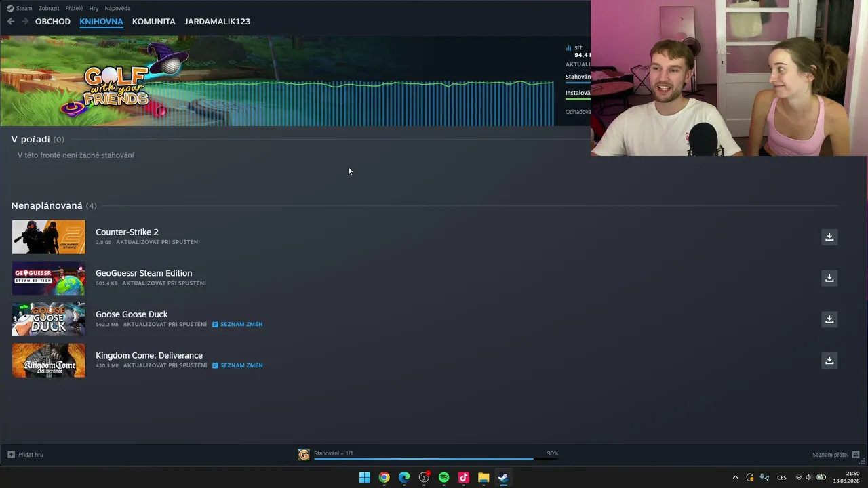Open the clock and date panel

[846, 477]
